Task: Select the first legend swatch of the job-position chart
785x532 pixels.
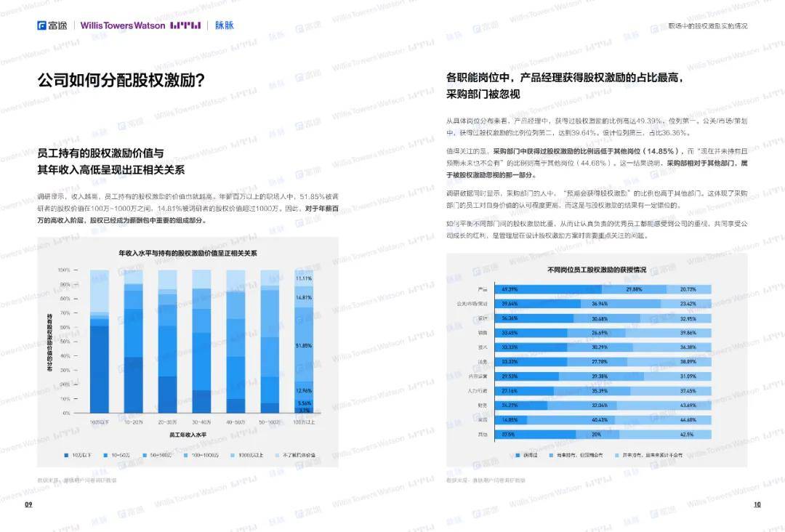Action: click(518, 456)
